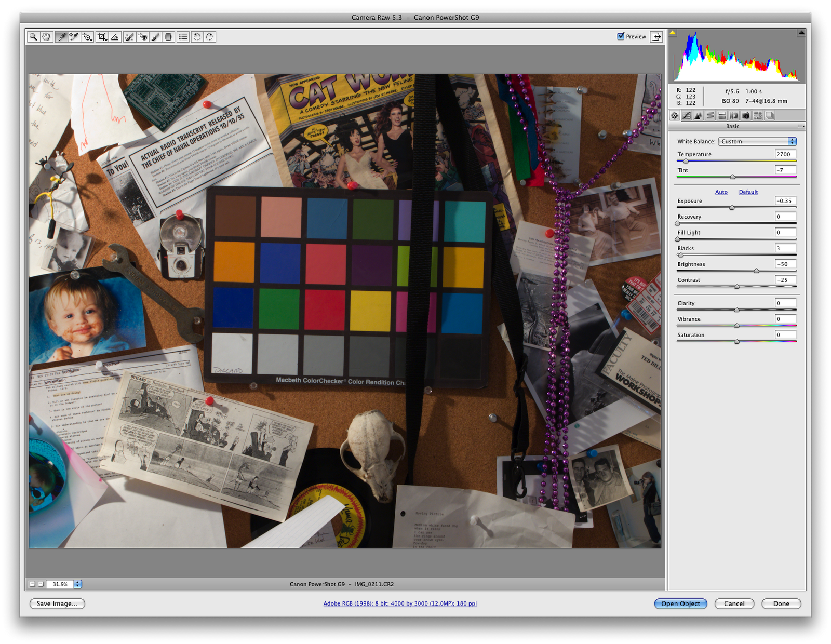Click the Contrast value field +25
831x644 pixels.
click(x=785, y=280)
